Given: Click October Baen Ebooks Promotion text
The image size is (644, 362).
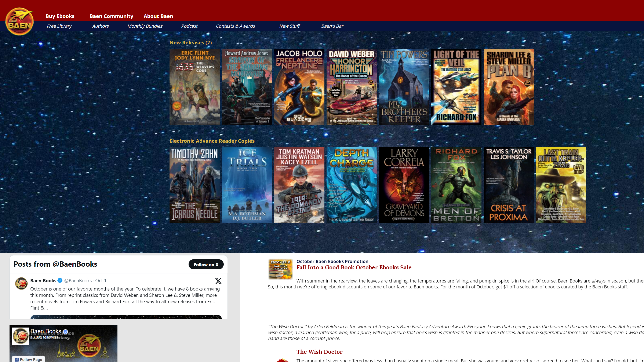Looking at the screenshot, I should (x=332, y=261).
